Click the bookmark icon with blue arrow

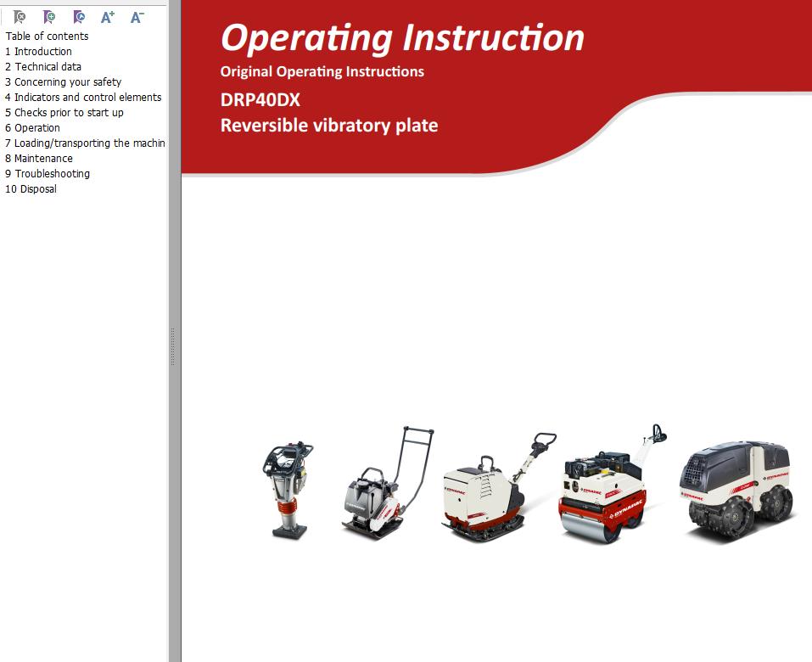[x=79, y=17]
